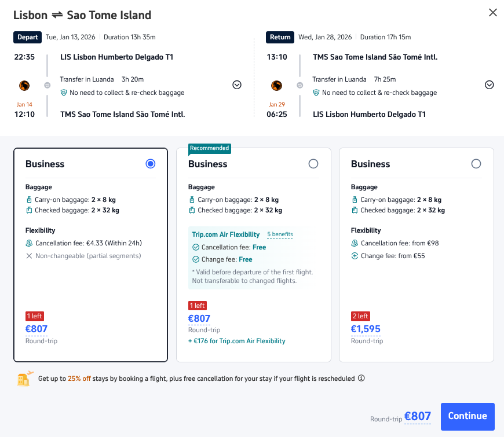504x437 pixels.
Task: Expand the departure flight transfer details
Action: click(x=237, y=85)
